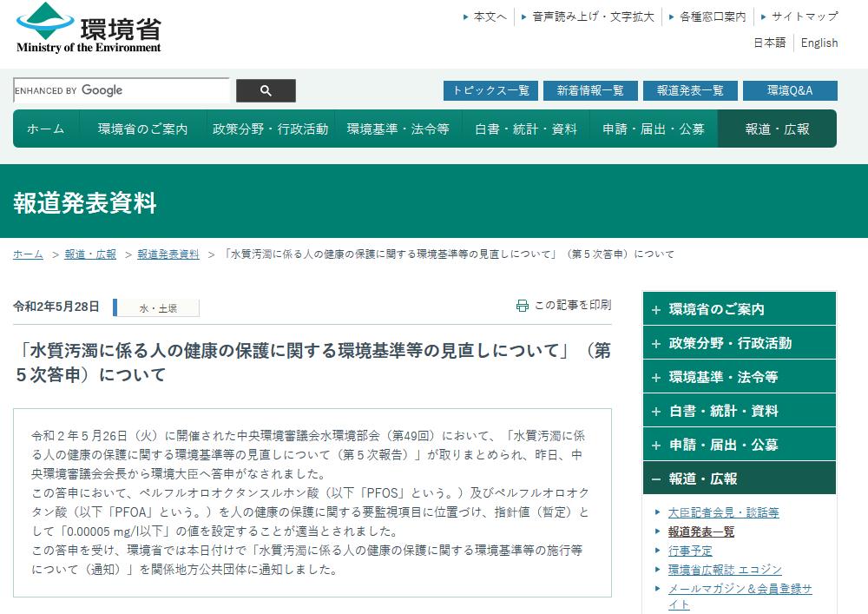Screen dimensions: 868x614
Task: Switch to the English version
Action: (x=819, y=43)
